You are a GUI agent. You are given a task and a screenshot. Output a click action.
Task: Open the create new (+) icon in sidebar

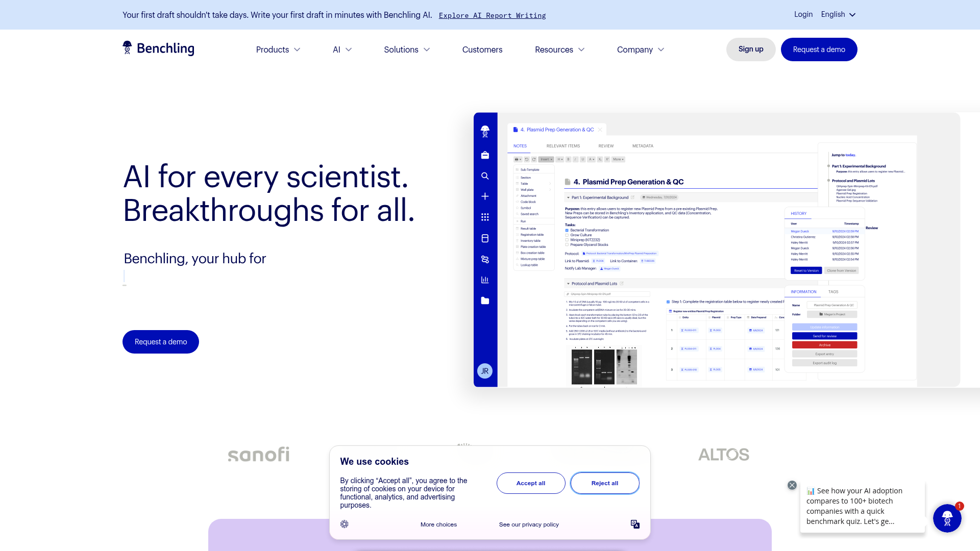tap(485, 196)
